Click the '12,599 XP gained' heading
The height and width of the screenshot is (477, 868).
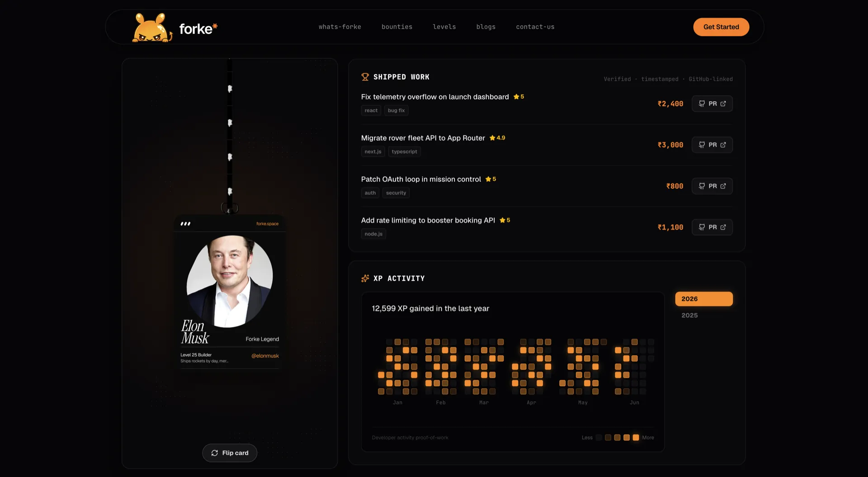click(430, 308)
